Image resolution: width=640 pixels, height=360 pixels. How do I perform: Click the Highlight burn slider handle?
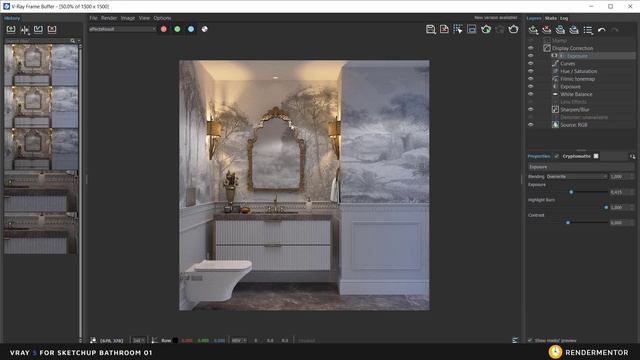(606, 207)
